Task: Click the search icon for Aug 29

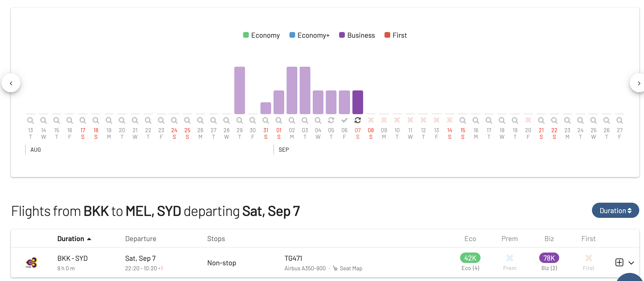Action: pos(240,120)
